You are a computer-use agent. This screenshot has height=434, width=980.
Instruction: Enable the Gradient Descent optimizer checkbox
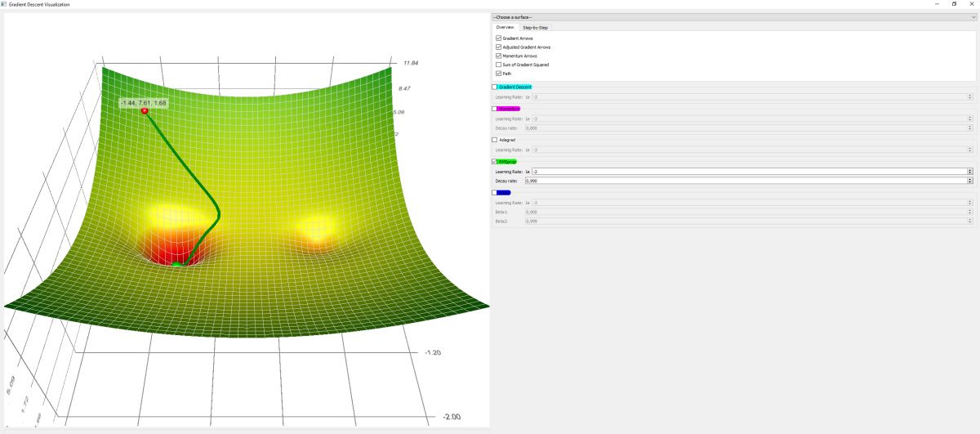coord(494,87)
